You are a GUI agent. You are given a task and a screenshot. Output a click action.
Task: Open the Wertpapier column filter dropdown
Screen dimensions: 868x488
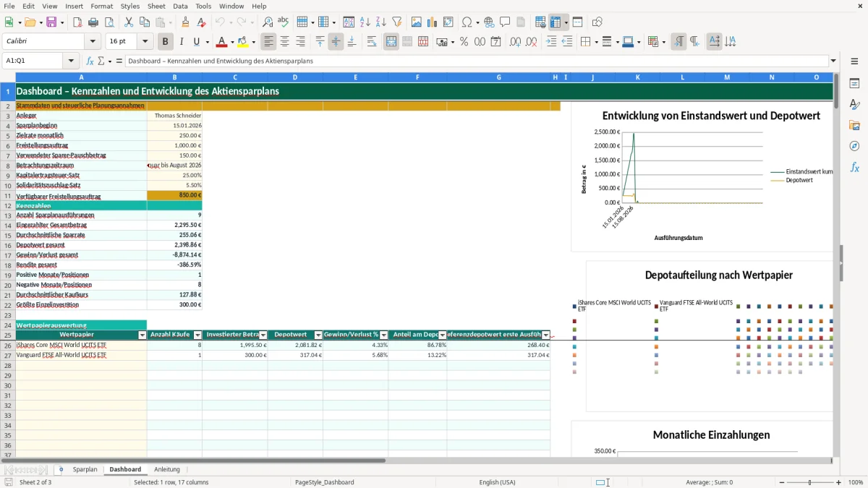[142, 335]
